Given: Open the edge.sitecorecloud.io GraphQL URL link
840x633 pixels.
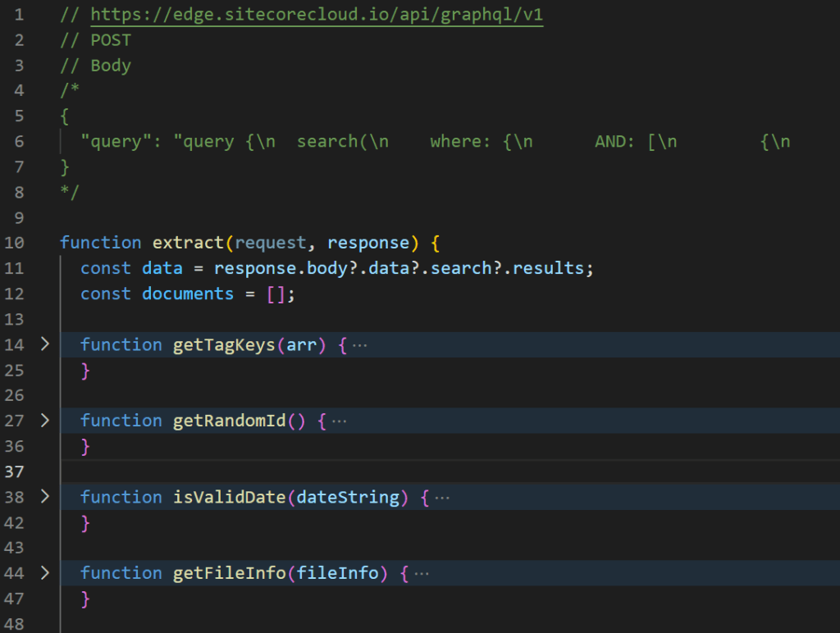Looking at the screenshot, I should pyautogui.click(x=317, y=15).
